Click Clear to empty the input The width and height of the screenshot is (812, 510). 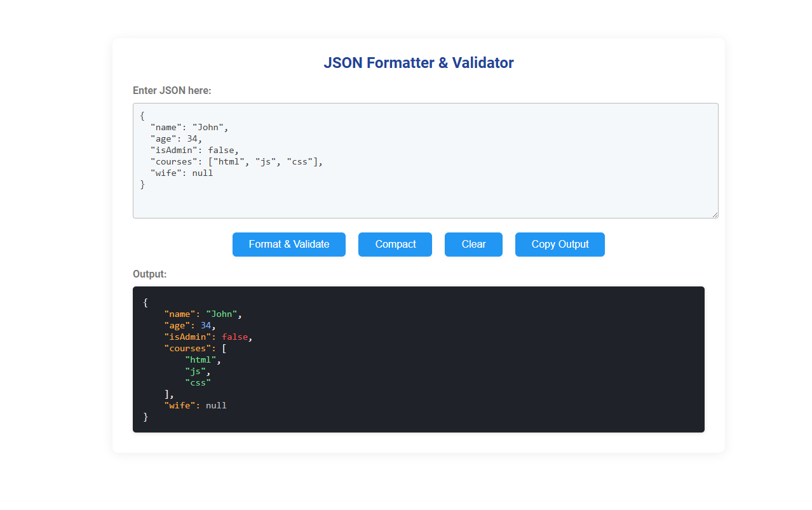pos(473,245)
